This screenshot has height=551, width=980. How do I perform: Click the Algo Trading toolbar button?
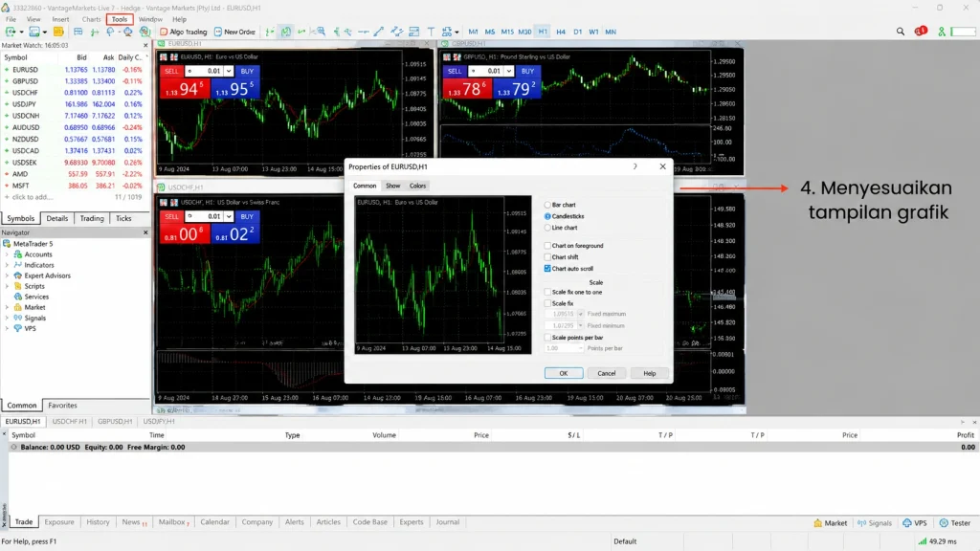click(x=183, y=32)
